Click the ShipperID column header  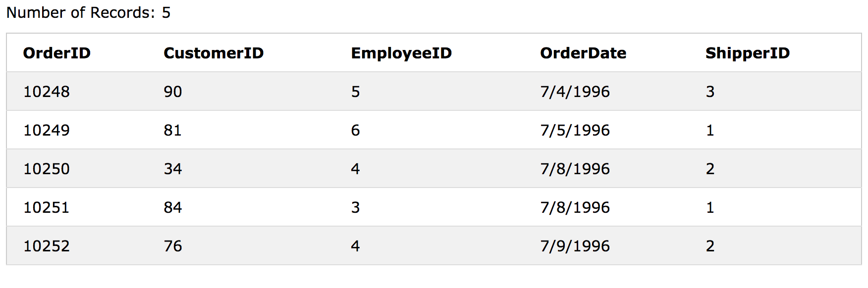pyautogui.click(x=748, y=53)
